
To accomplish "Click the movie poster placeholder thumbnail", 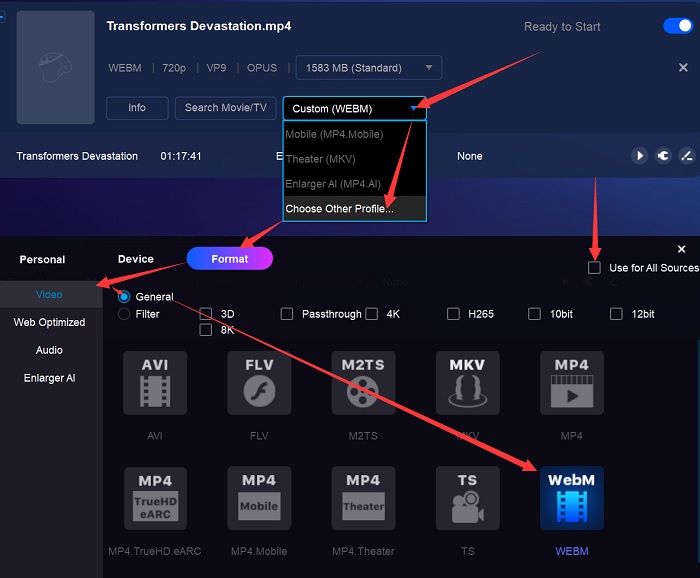I will tap(56, 67).
